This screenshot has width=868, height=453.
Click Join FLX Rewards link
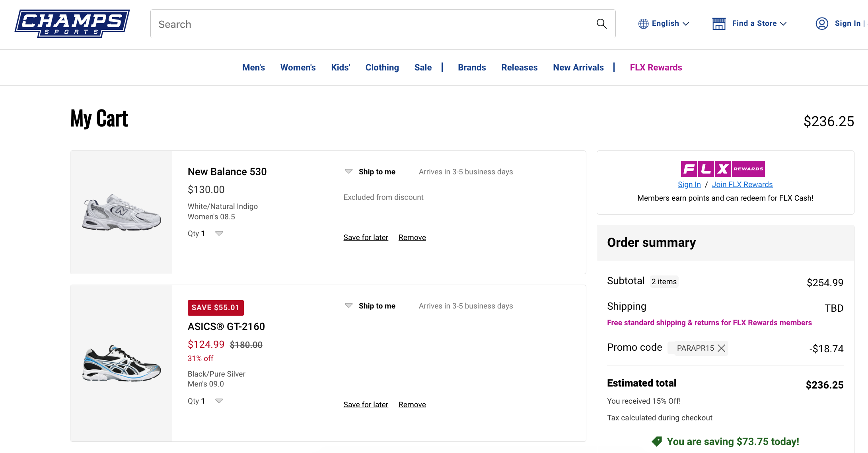tap(742, 185)
